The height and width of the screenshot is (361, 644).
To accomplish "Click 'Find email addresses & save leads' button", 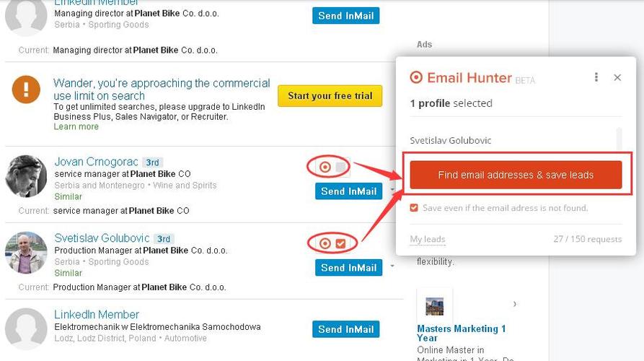I will (516, 175).
